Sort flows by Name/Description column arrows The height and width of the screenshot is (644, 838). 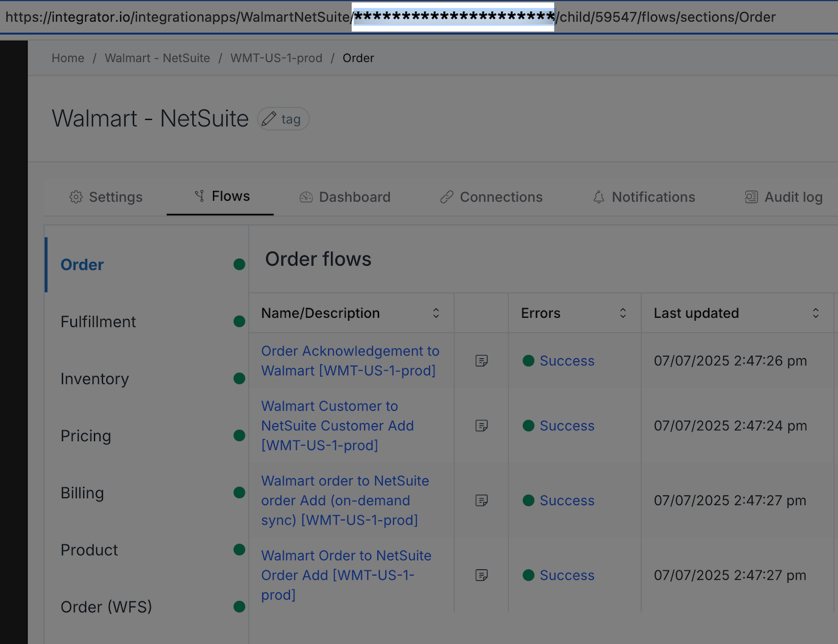click(x=436, y=313)
